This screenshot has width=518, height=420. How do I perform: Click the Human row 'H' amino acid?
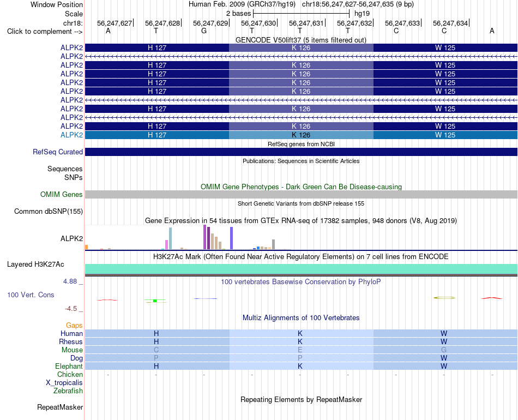coord(156,333)
